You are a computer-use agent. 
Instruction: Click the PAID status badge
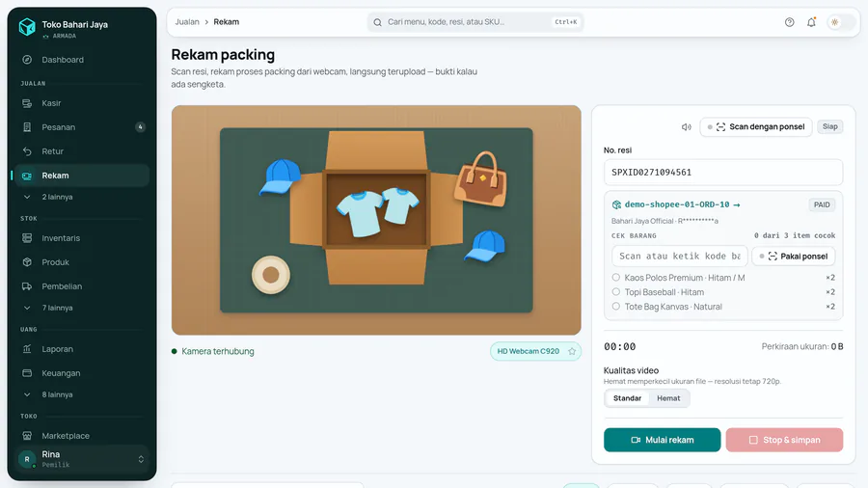tap(822, 204)
